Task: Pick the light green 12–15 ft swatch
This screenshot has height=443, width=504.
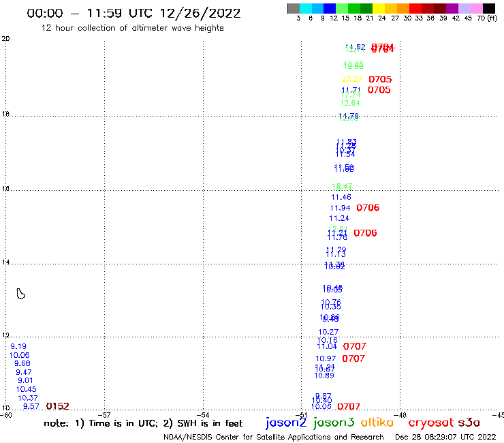Action: (x=342, y=8)
